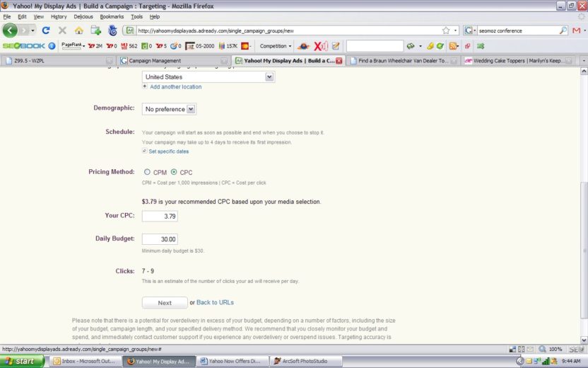
Task: Click the Daily Budget input field
Action: tap(160, 239)
